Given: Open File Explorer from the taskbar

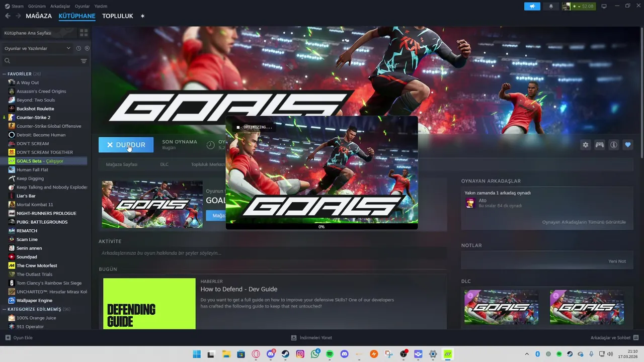Looking at the screenshot, I should pos(226,354).
